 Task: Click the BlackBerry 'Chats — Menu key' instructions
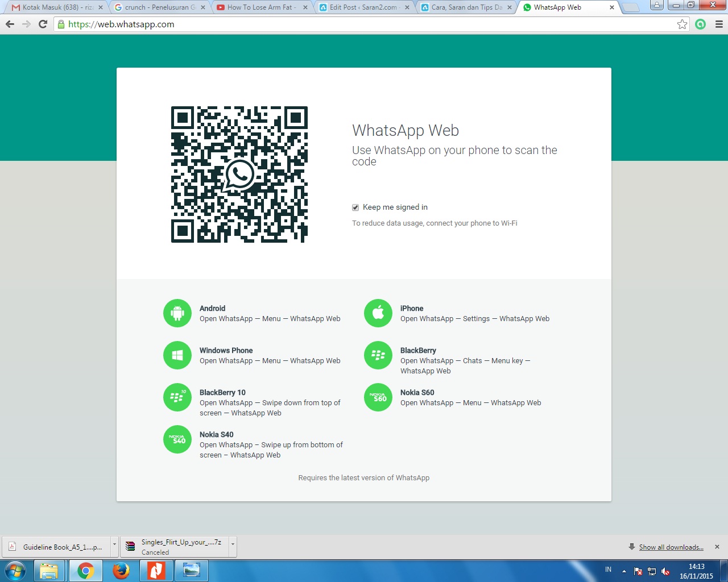[x=465, y=366]
